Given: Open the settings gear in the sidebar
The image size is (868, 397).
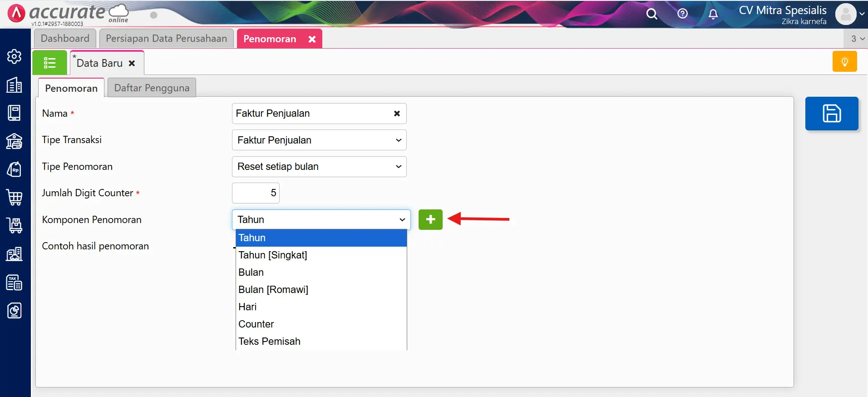Looking at the screenshot, I should click(15, 56).
